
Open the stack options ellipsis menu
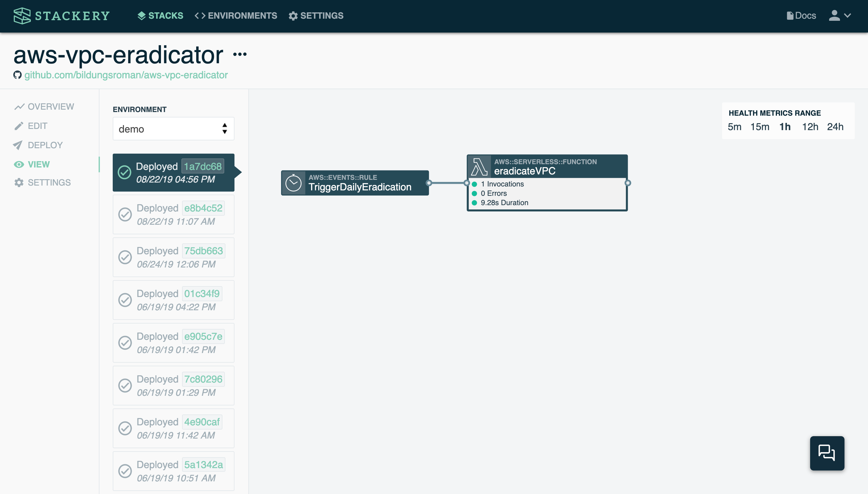pos(240,54)
